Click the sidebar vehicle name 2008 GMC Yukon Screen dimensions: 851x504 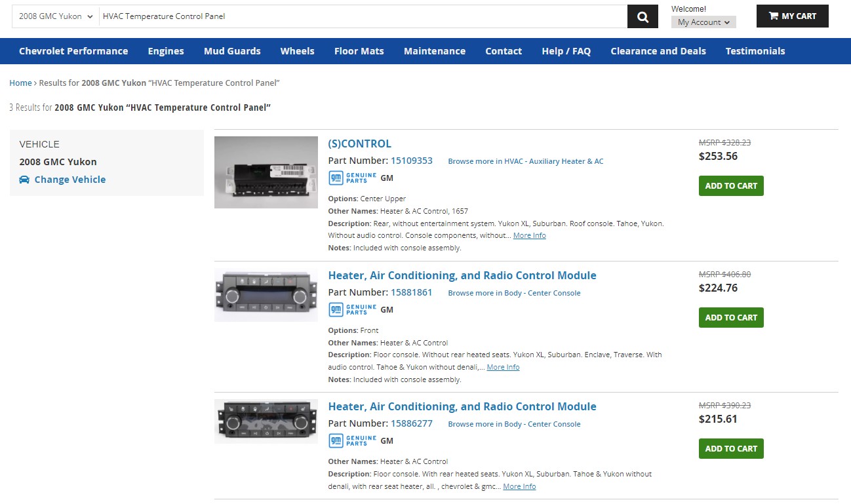click(58, 162)
